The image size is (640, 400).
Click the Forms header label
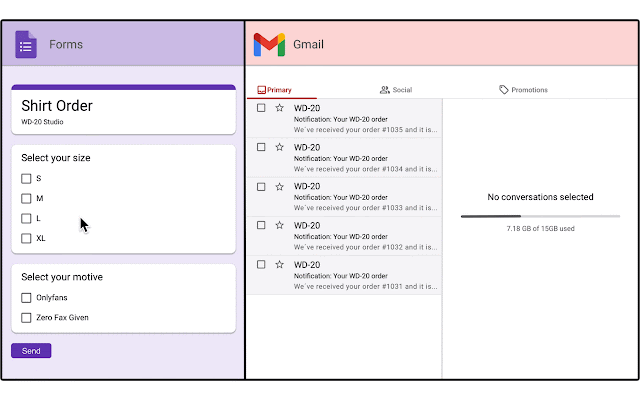point(66,44)
